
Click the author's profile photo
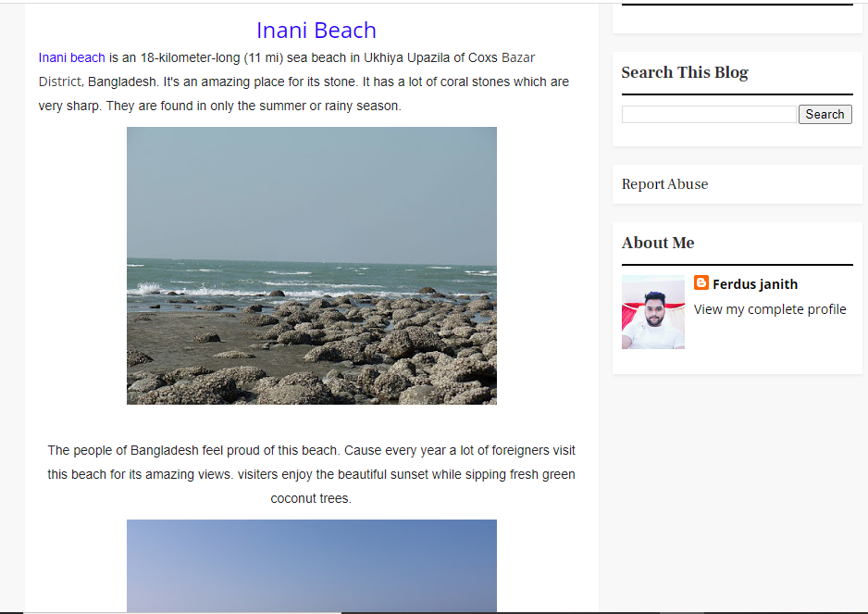point(653,312)
